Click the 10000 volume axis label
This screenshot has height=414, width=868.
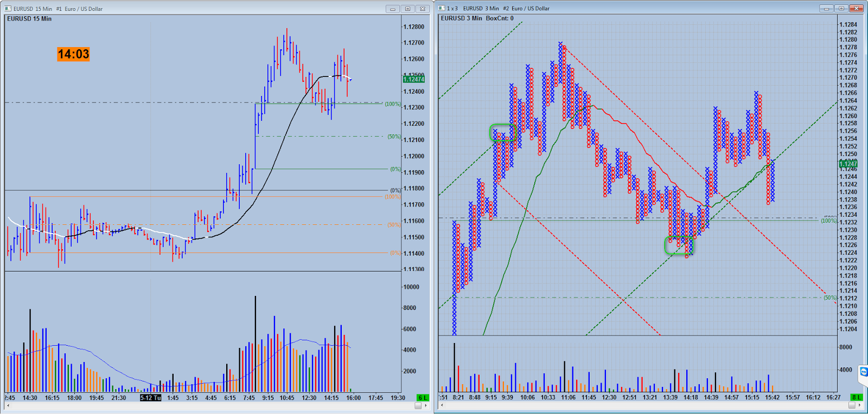pyautogui.click(x=411, y=287)
